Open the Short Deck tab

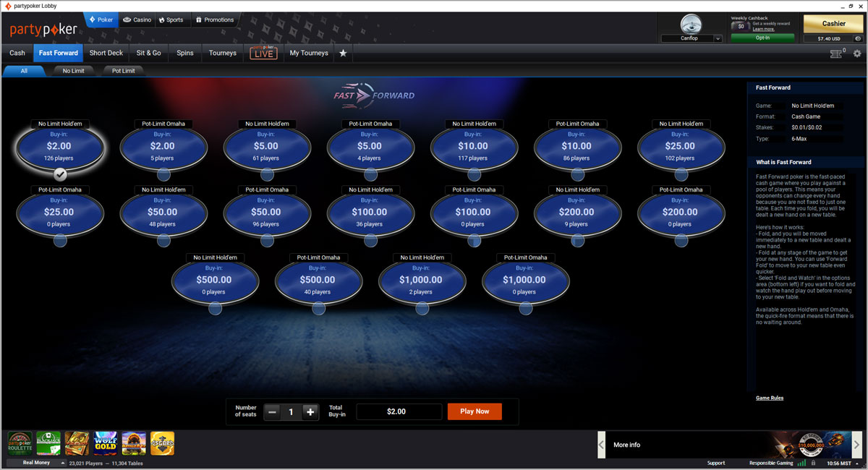pos(106,53)
